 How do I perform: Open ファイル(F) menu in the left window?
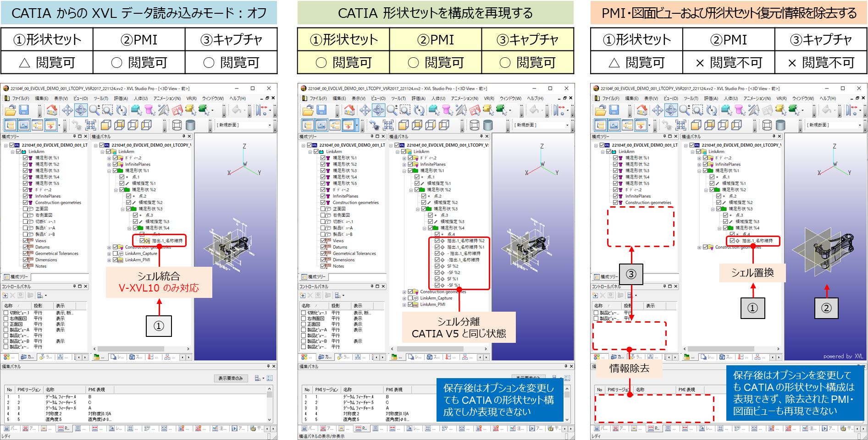pyautogui.click(x=21, y=99)
